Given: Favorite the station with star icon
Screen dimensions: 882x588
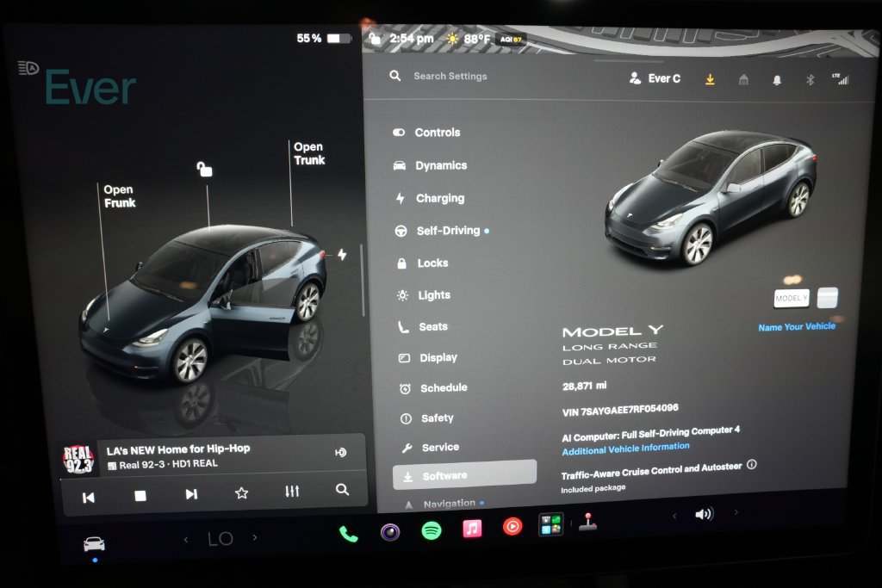Looking at the screenshot, I should tap(241, 493).
